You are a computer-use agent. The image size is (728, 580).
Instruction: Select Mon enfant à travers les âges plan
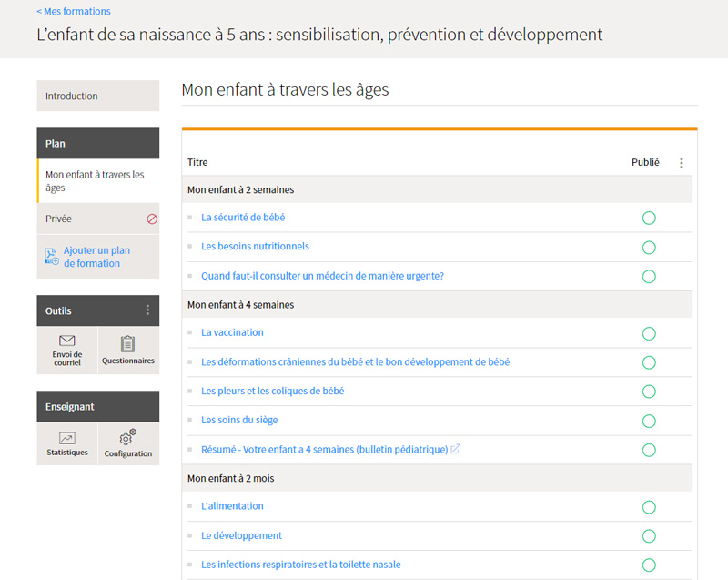coord(95,181)
